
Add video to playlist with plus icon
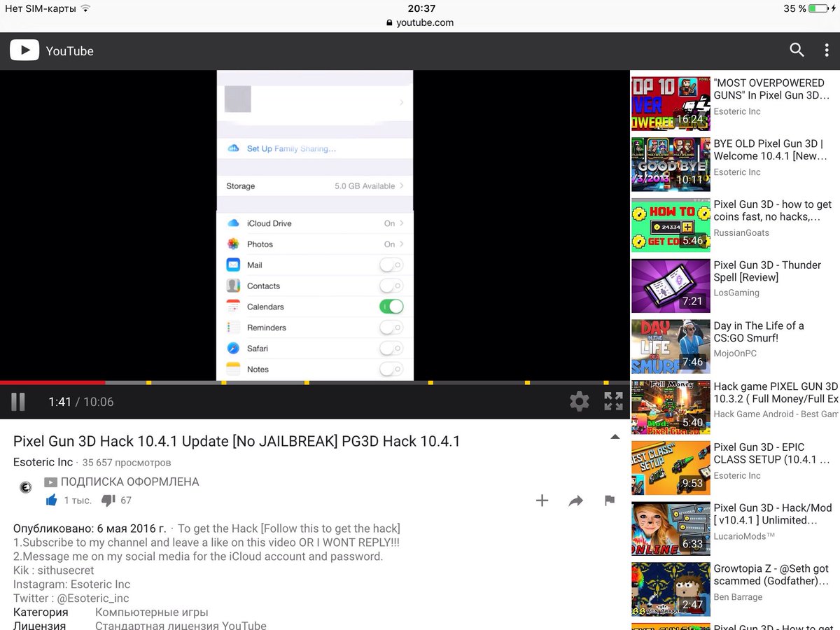tap(542, 500)
